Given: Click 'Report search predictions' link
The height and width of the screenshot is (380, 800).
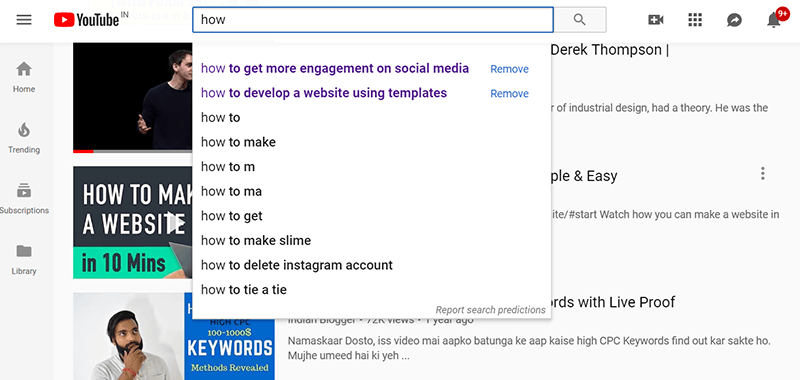Looking at the screenshot, I should [490, 310].
